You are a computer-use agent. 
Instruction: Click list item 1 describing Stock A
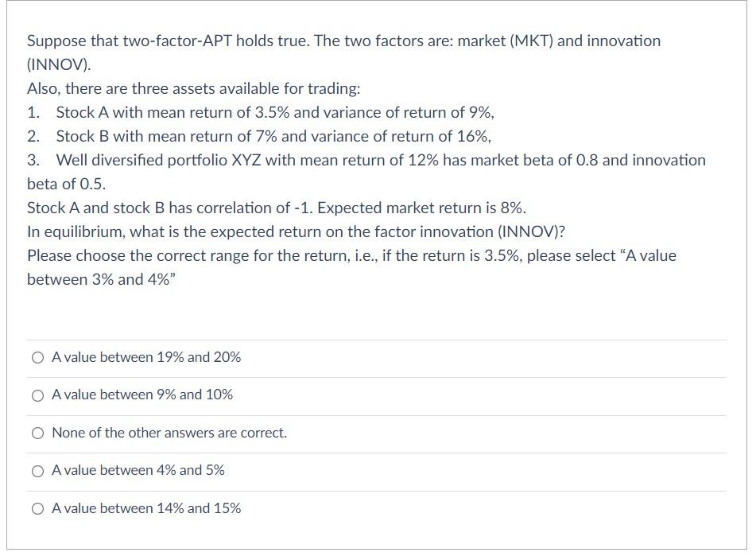(x=274, y=112)
